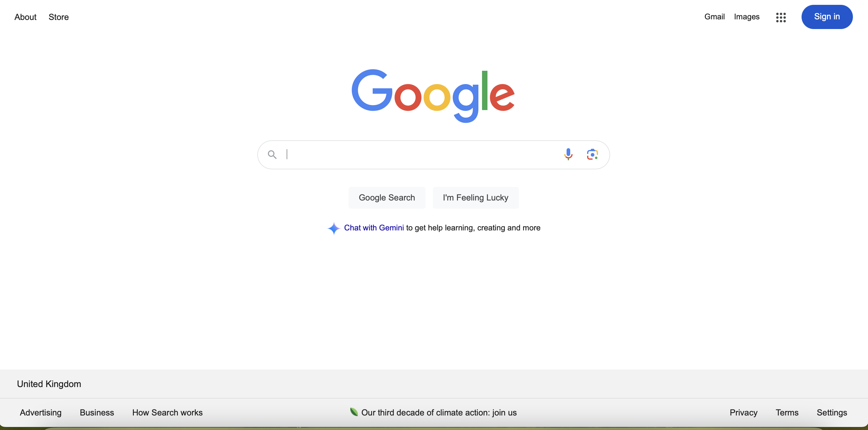Expand the Settings menu in footer
The image size is (868, 430).
[x=832, y=412]
